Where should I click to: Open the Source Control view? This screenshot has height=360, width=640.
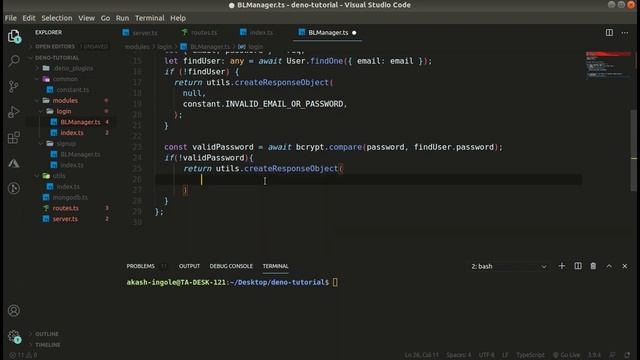[x=14, y=87]
